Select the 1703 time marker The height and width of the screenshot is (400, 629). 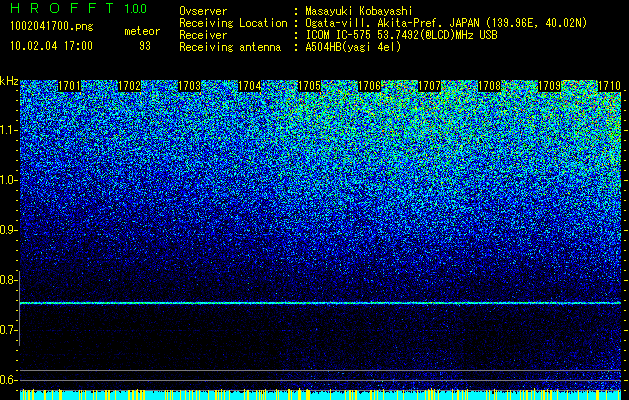(189, 86)
